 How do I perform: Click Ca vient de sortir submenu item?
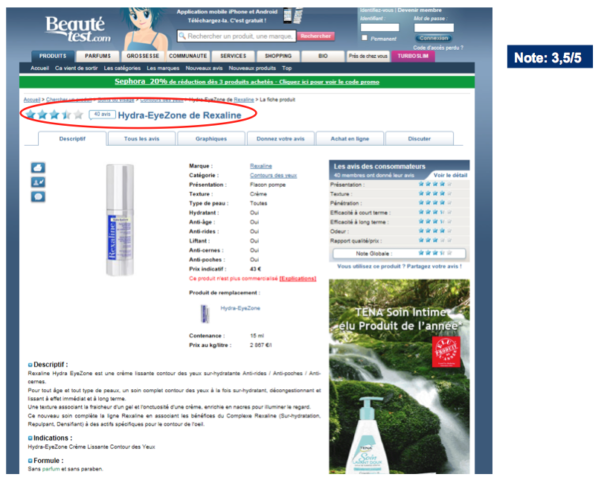click(76, 68)
